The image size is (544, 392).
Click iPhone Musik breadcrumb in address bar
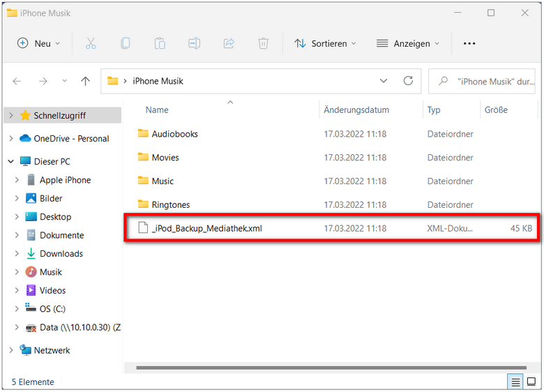(158, 81)
